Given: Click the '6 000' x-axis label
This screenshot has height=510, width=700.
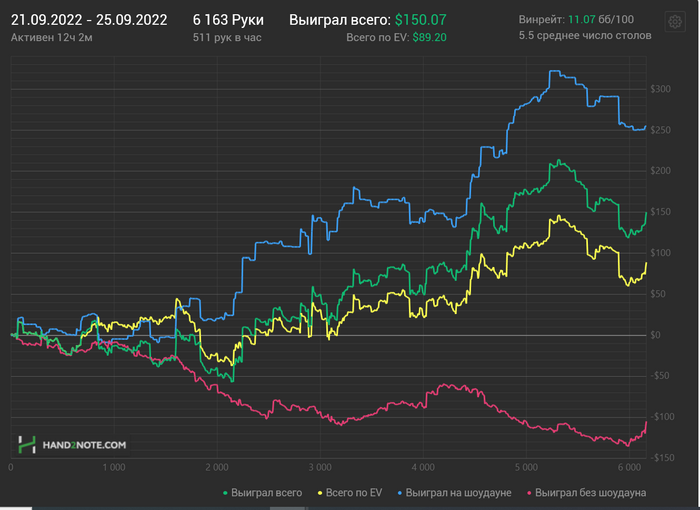Looking at the screenshot, I should 629,468.
